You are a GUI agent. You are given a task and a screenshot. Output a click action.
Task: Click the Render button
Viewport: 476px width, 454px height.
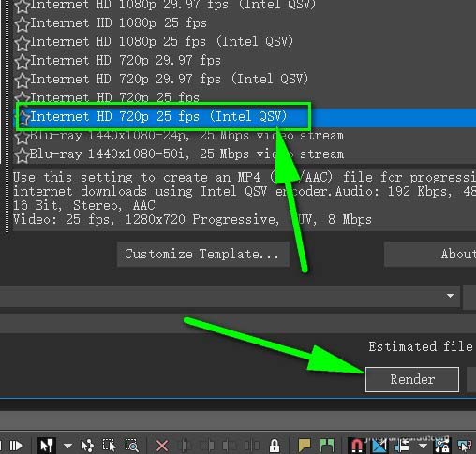pos(412,379)
